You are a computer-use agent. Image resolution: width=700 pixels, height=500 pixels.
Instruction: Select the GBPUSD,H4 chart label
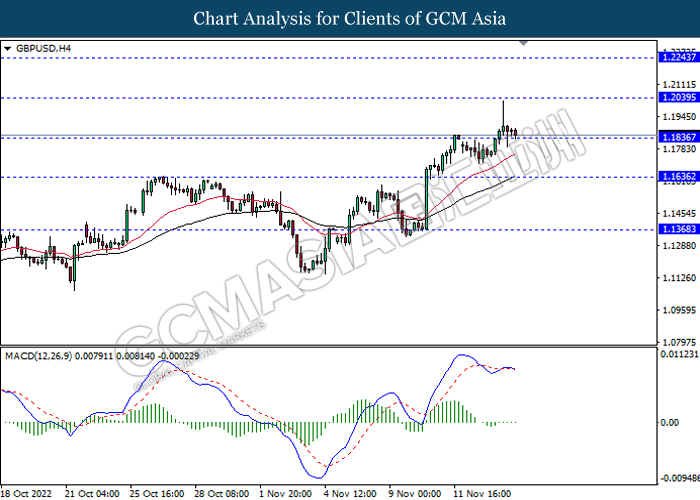(x=43, y=49)
